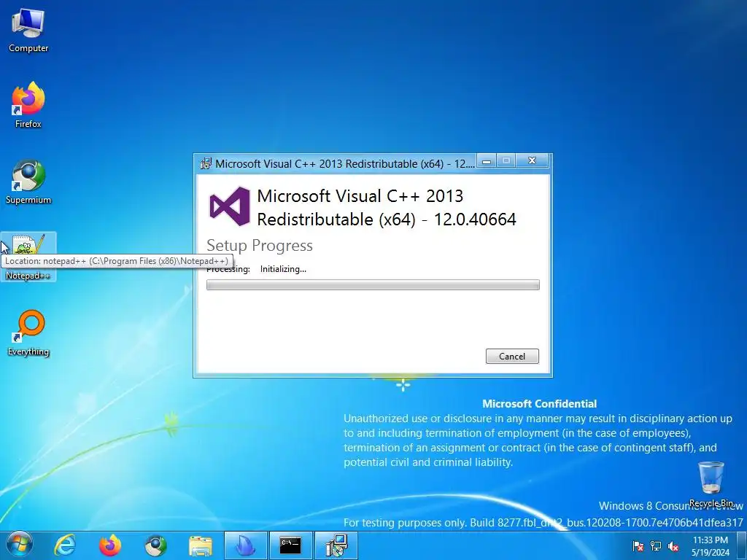Select the Supermium desktop shortcut

point(28,182)
